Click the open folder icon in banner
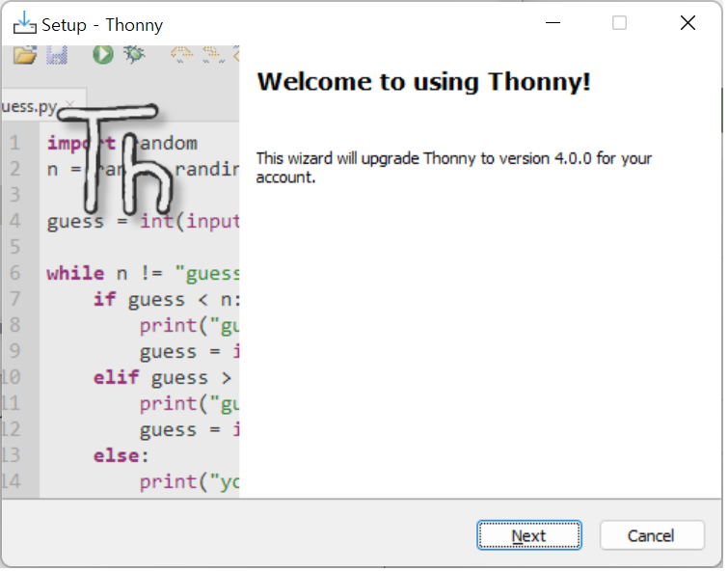Screen dimensions: 728x571 tap(25, 55)
